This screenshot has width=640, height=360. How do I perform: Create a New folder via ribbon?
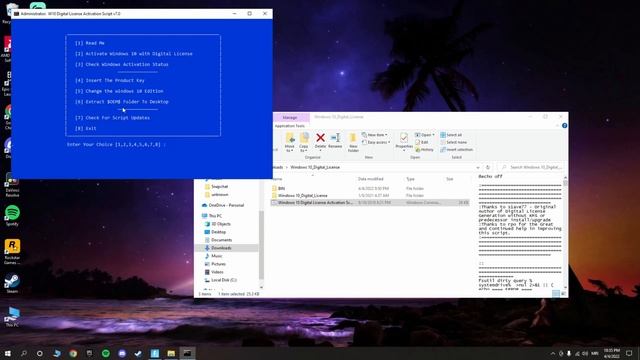point(353,142)
